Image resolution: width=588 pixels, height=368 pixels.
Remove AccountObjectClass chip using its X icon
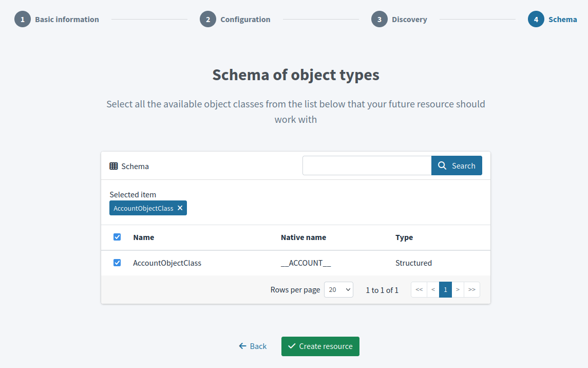180,208
